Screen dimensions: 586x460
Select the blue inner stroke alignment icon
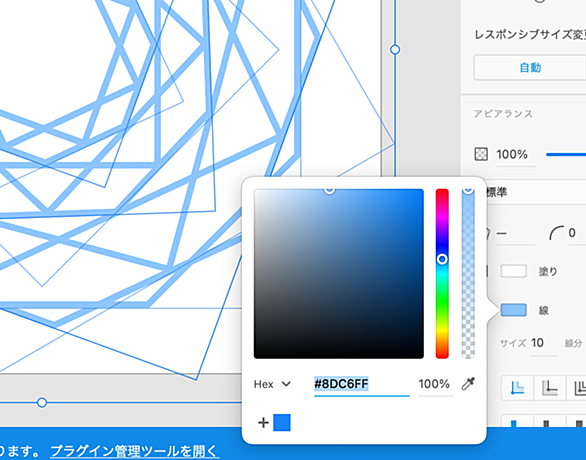[518, 388]
